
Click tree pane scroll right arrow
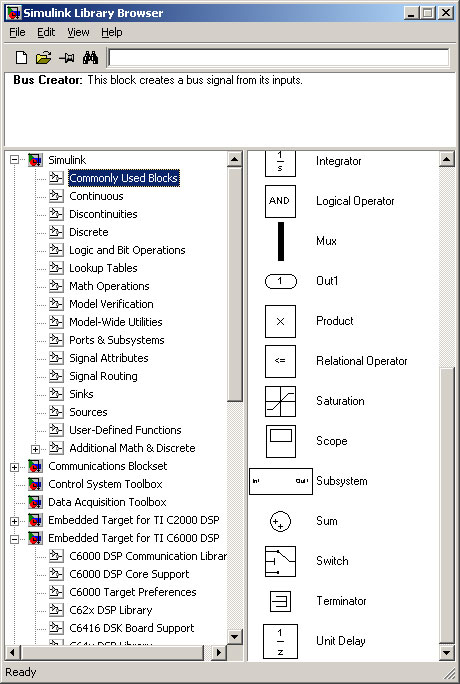(x=218, y=653)
